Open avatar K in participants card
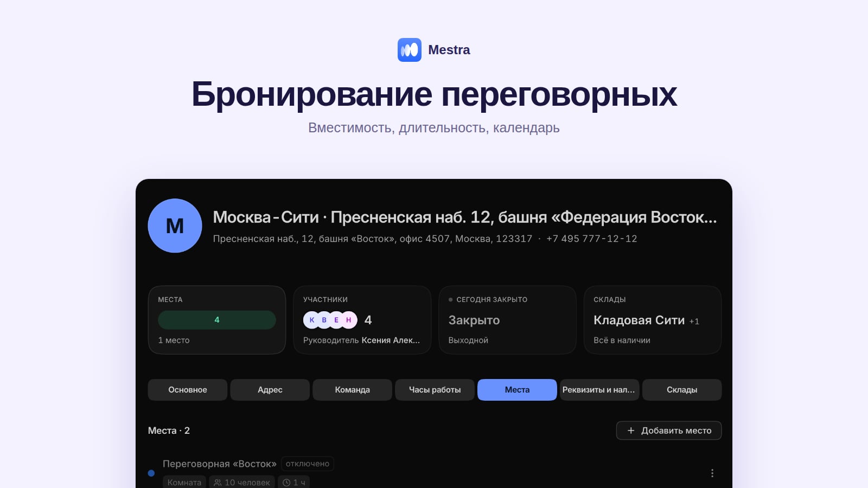Screen dimensions: 868x488 coord(312,320)
